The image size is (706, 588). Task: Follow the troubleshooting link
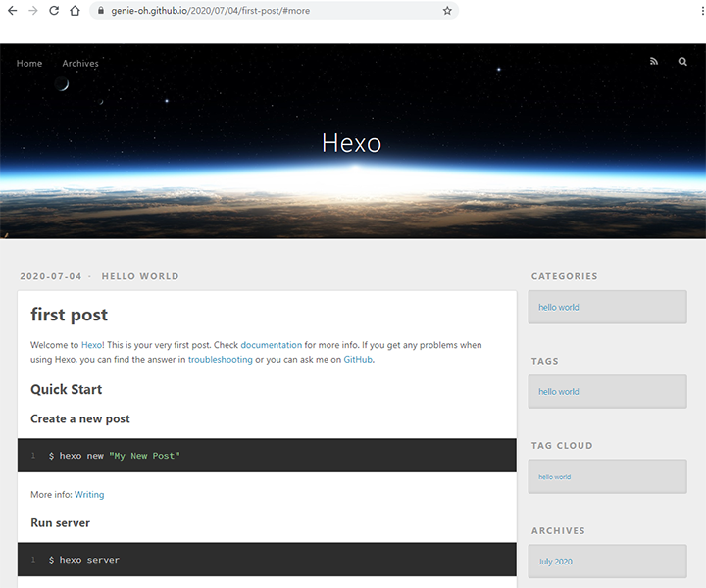pos(221,360)
